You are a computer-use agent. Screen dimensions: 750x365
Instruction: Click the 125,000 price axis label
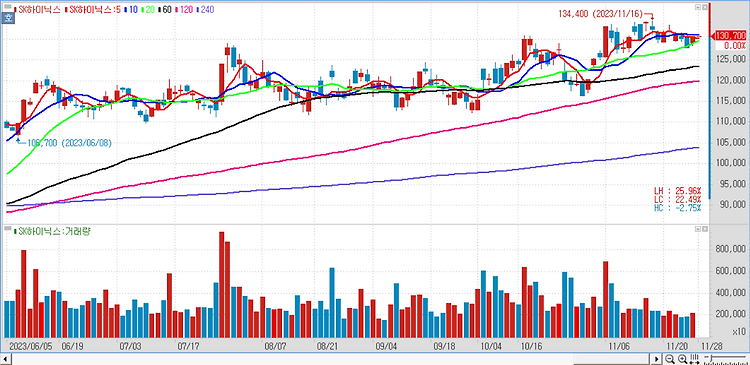tap(731, 59)
